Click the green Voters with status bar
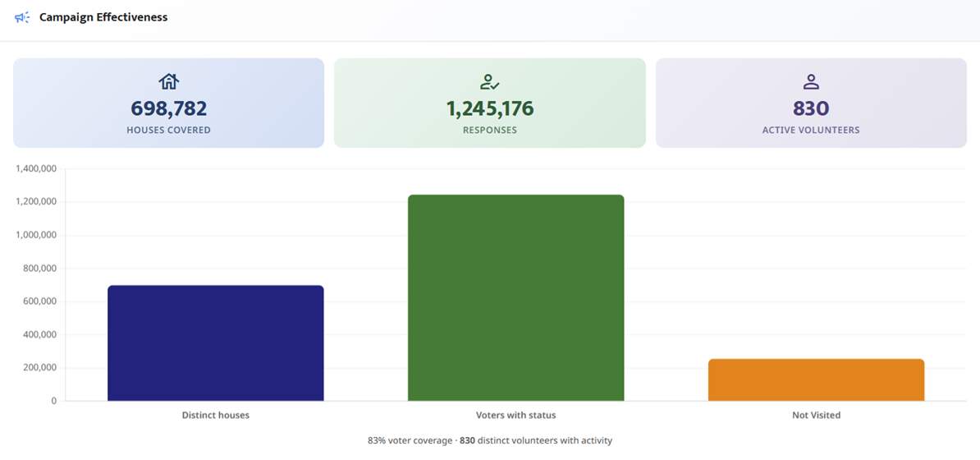This screenshot has height=460, width=980. pyautogui.click(x=515, y=298)
